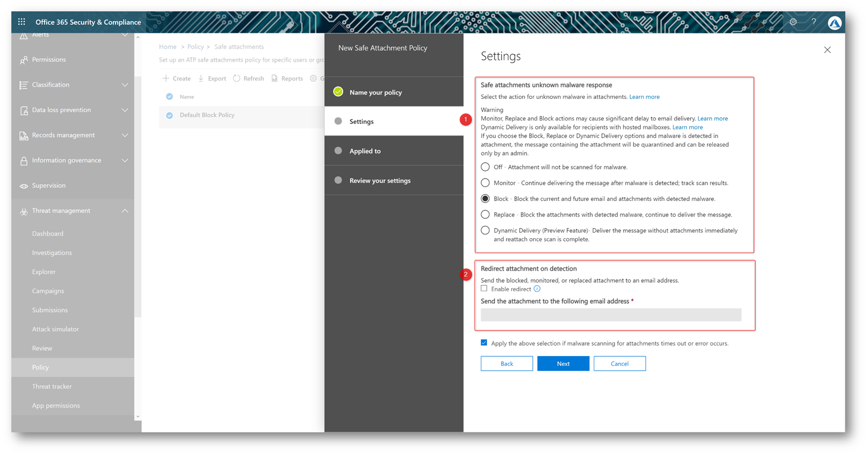
Task: Click the Refresh circular arrow icon
Action: coord(237,78)
